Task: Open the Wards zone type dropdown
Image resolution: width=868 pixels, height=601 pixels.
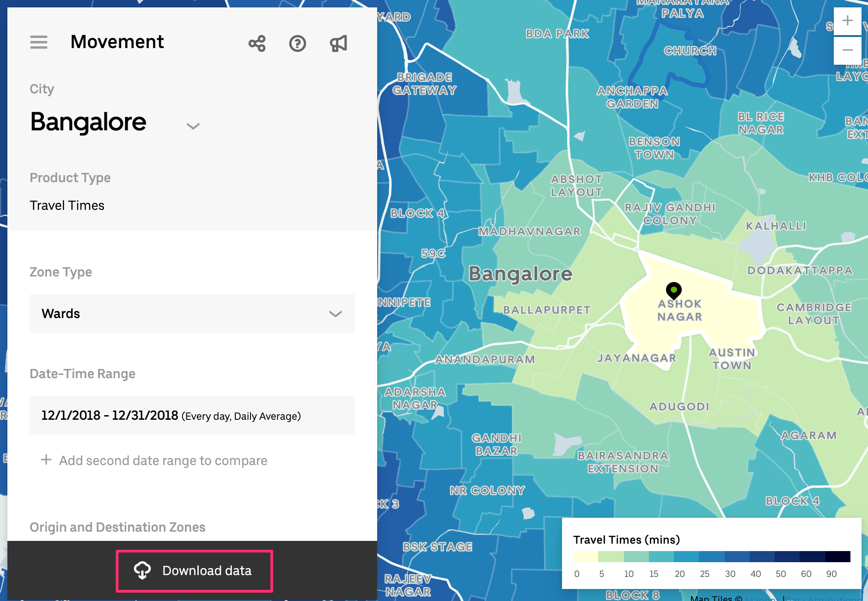Action: pos(192,313)
